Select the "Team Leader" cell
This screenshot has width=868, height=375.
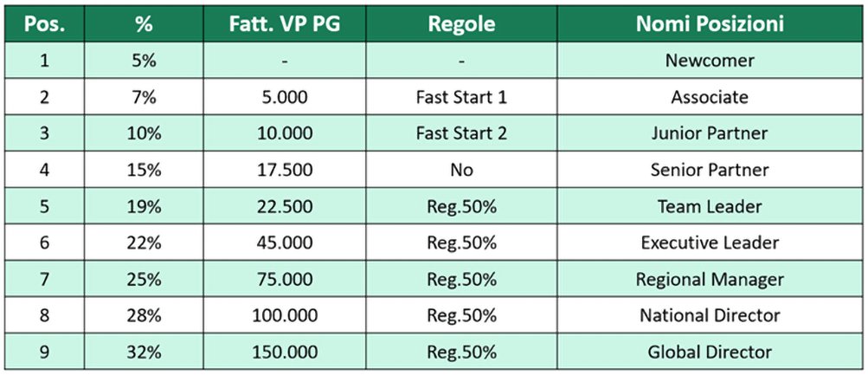(709, 206)
